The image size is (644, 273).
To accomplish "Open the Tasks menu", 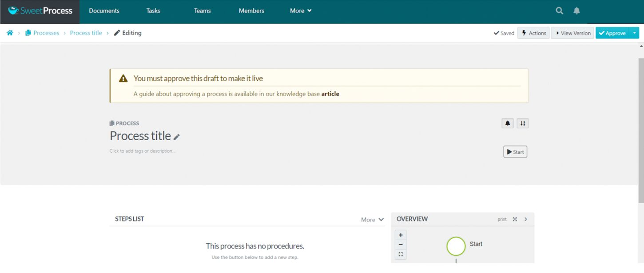I will coord(153,11).
